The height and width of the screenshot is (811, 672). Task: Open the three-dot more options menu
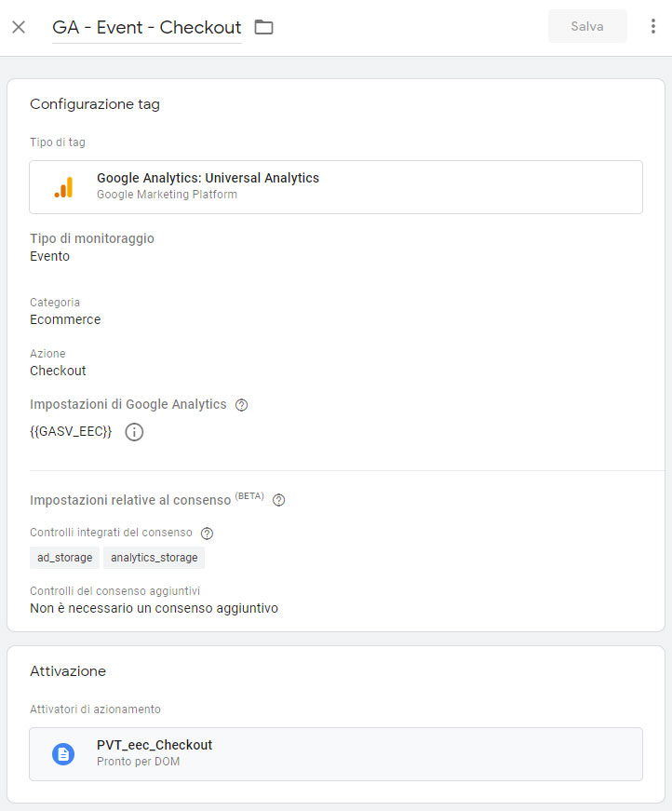[653, 26]
